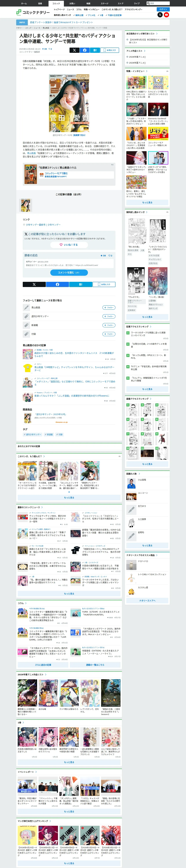
Task: Open the YouTube channel icon in header
Action: point(166,15)
